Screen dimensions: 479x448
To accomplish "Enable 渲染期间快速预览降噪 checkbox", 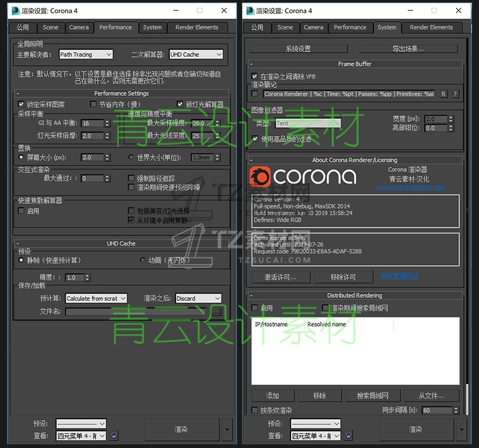I will 131,187.
